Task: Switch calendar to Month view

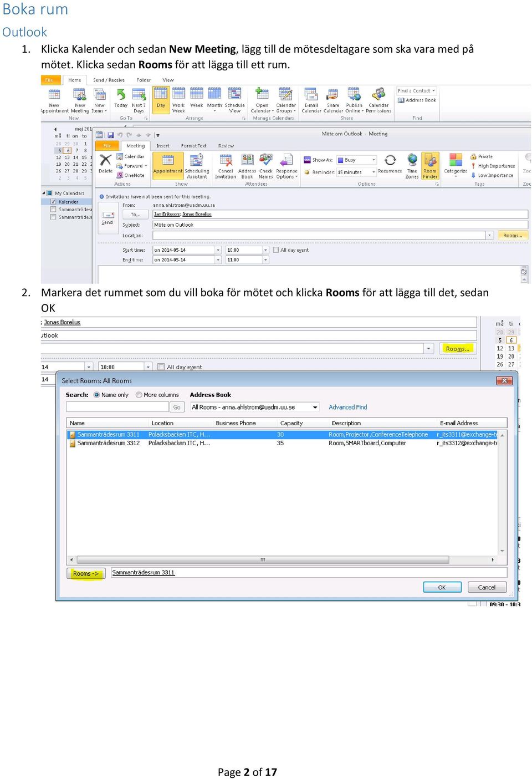Action: (x=214, y=100)
